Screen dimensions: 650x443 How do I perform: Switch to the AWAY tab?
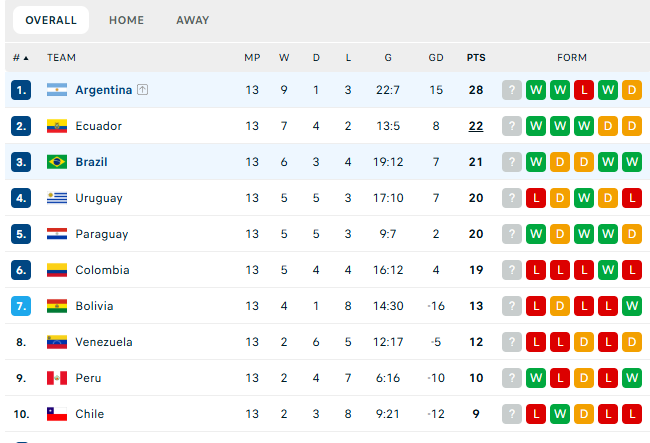point(193,20)
